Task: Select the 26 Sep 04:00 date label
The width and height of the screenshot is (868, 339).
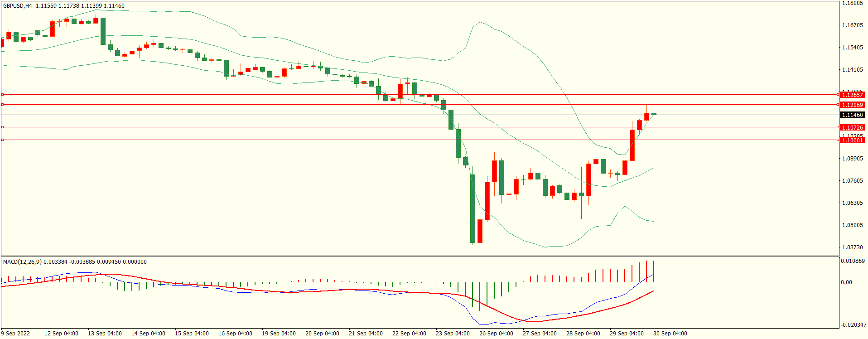Action: click(x=496, y=334)
